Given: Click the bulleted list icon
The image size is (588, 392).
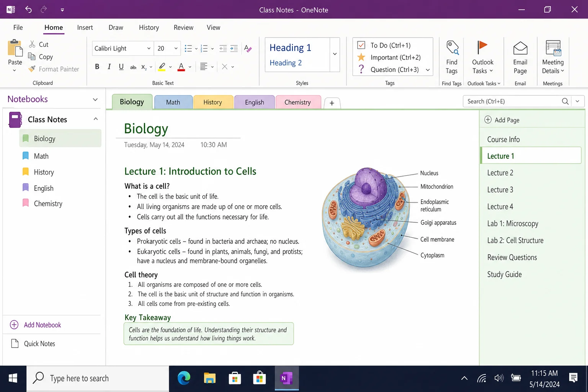Looking at the screenshot, I should click(188, 48).
